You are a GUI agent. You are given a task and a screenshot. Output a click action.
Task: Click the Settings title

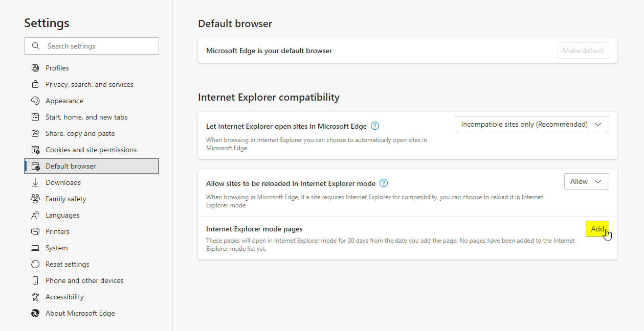point(47,23)
